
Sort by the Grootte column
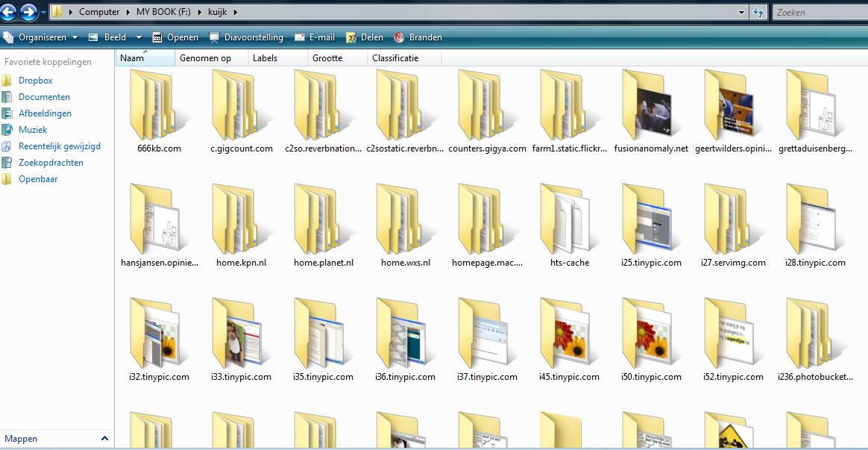(x=338, y=57)
